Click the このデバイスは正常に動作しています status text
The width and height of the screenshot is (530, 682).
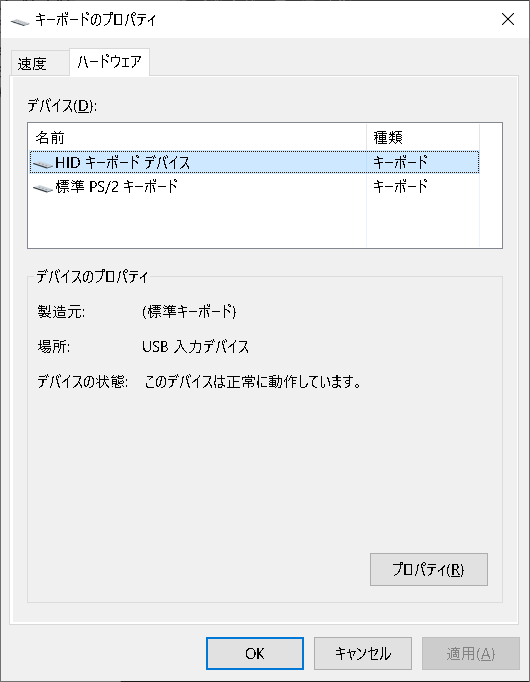click(253, 382)
